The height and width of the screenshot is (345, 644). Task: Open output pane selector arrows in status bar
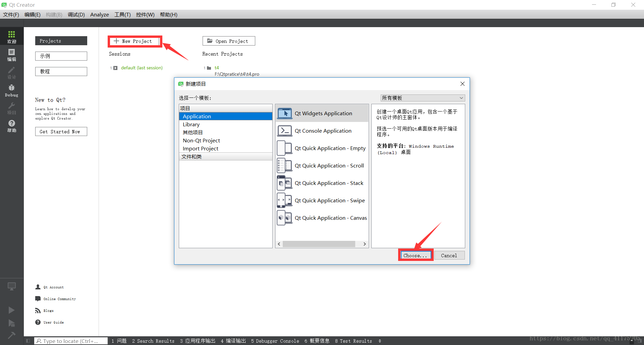pyautogui.click(x=380, y=341)
